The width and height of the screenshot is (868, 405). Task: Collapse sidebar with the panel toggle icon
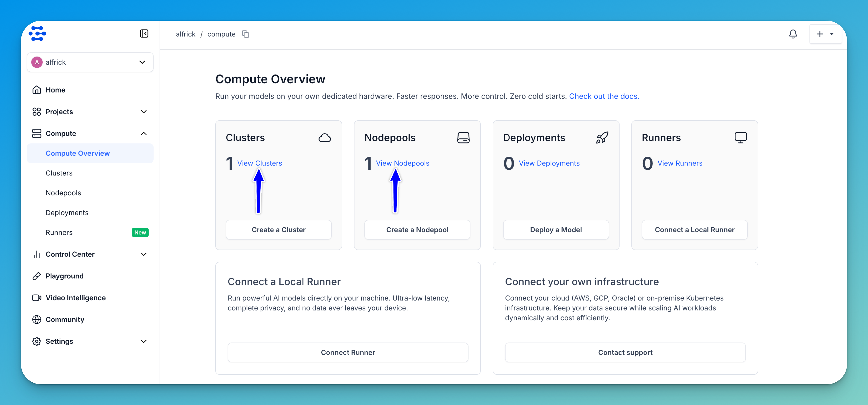pos(144,34)
